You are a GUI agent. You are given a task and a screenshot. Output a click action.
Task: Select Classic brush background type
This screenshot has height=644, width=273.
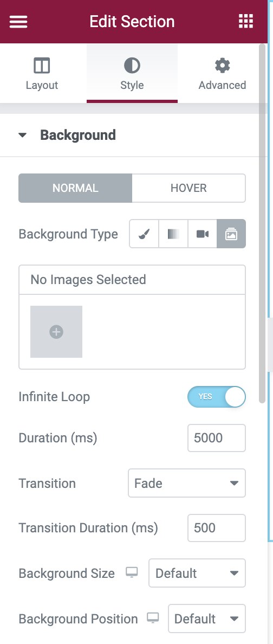coord(144,234)
